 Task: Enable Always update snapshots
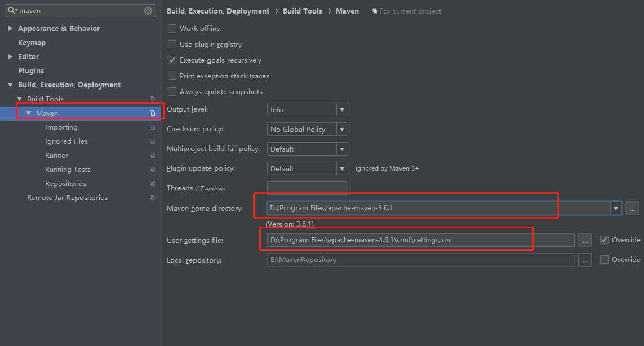tap(172, 92)
